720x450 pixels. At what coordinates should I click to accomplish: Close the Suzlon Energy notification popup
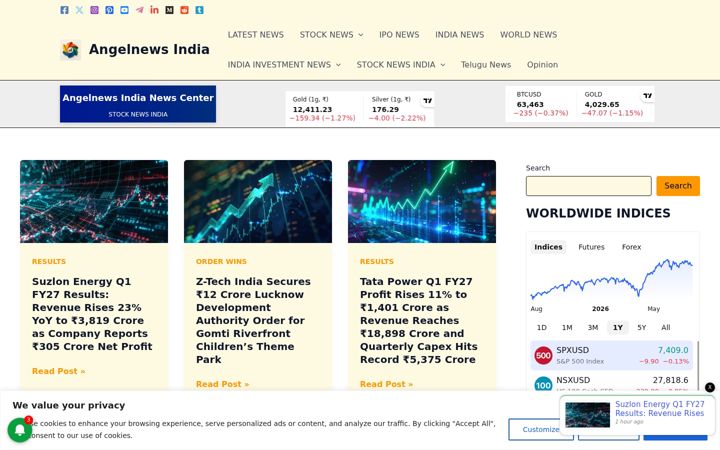709,387
